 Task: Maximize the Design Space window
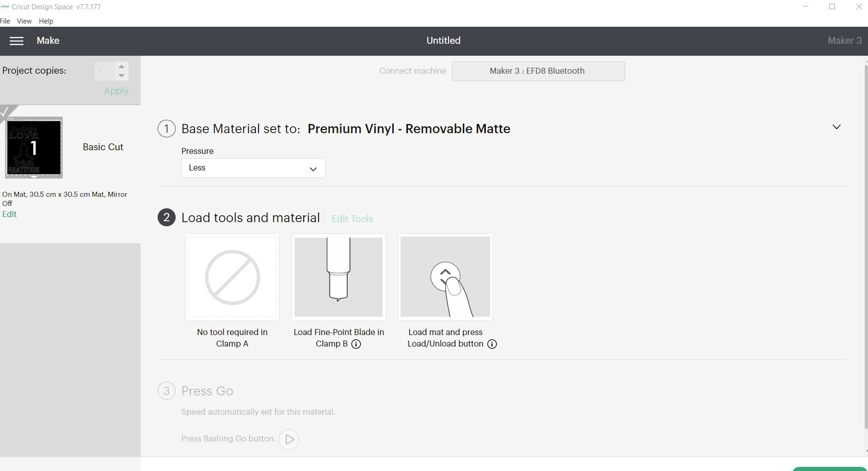coord(832,7)
